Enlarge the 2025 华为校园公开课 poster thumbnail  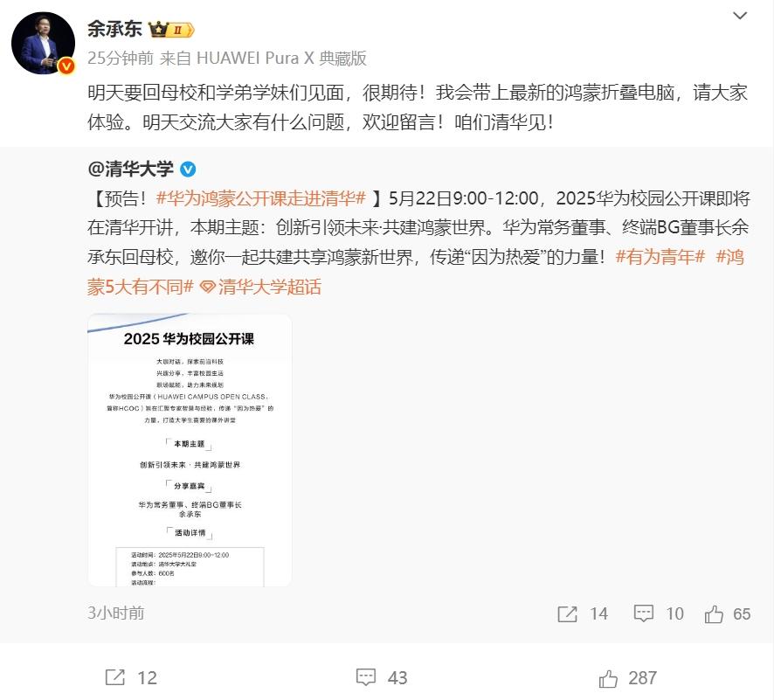190,450
